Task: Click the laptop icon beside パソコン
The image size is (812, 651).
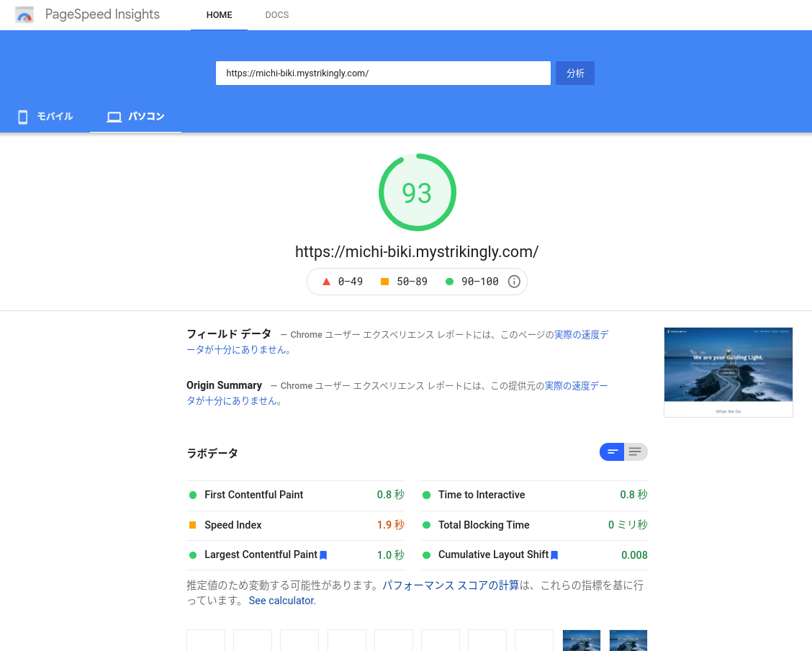Action: 114,117
